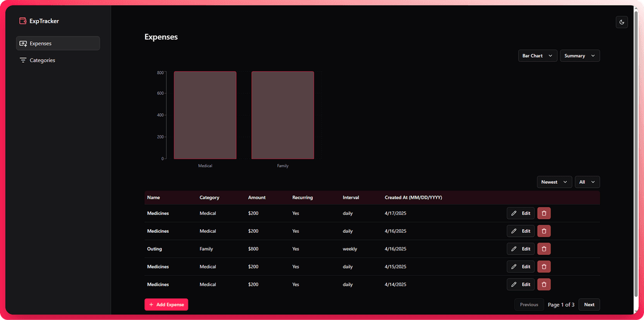The image size is (644, 320).
Task: Click the 4/15/2025 date cell
Action: click(395, 266)
